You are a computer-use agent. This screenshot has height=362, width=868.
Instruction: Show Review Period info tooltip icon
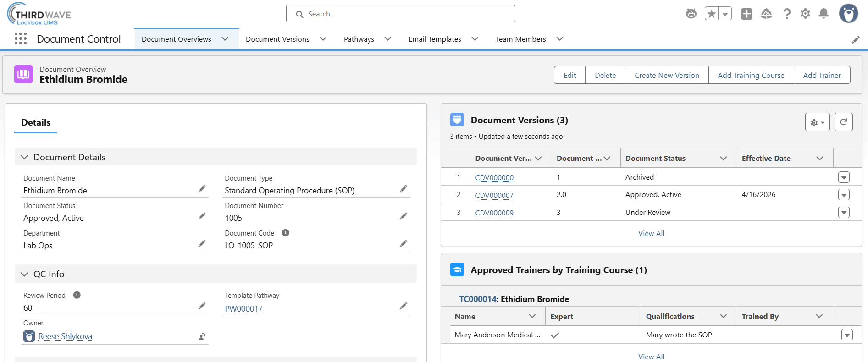pos(77,295)
